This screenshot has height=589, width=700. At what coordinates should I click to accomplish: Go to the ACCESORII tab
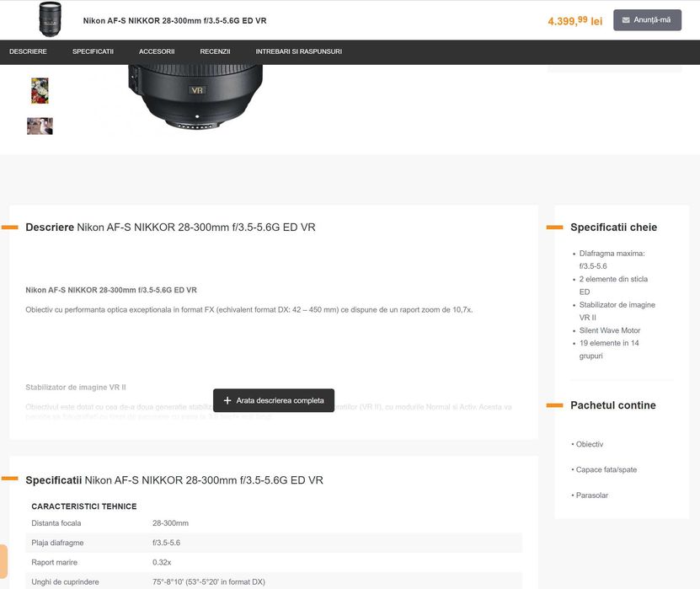click(157, 51)
